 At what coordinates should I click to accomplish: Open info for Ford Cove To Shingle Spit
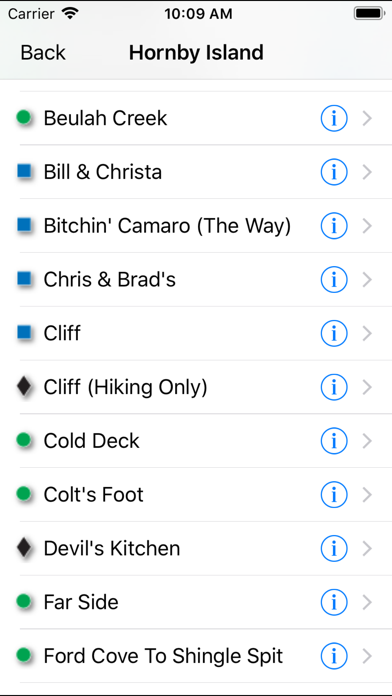[x=334, y=656]
